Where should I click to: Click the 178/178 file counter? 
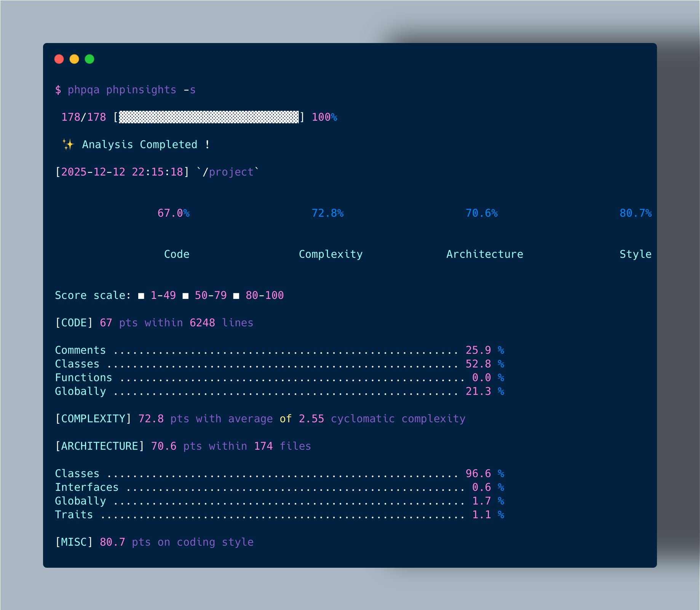[83, 117]
